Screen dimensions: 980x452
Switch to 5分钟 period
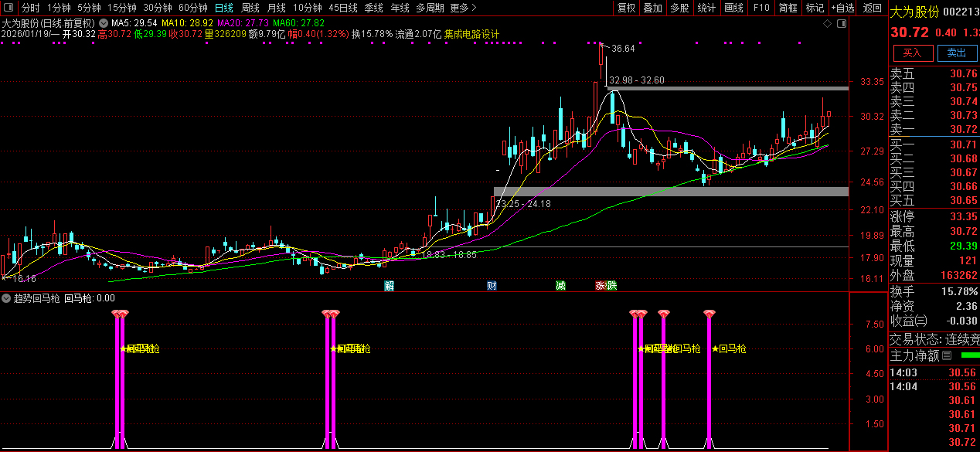pos(89,8)
